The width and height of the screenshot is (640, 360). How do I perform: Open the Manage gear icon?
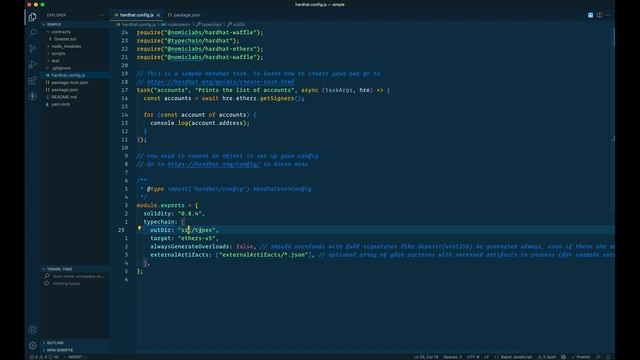point(32,346)
